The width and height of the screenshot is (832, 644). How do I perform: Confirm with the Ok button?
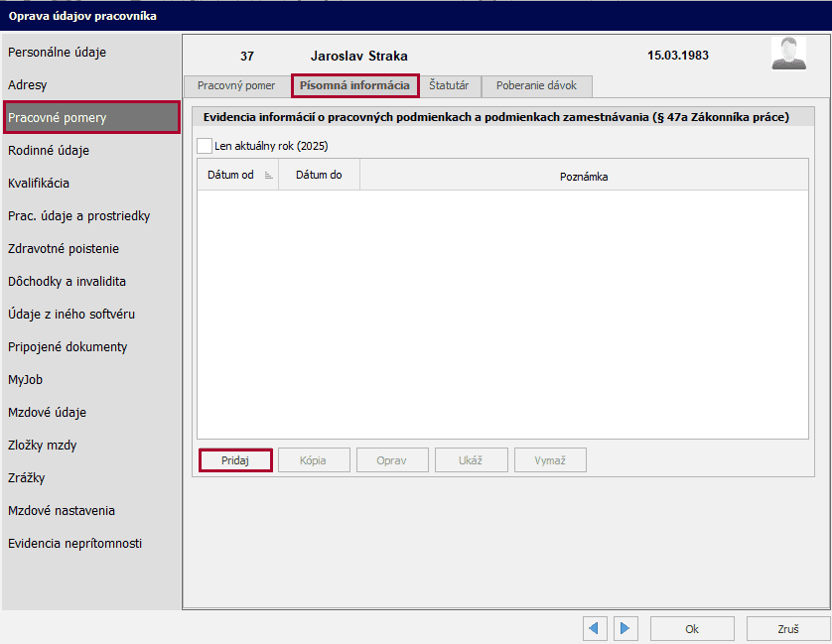pos(692,628)
